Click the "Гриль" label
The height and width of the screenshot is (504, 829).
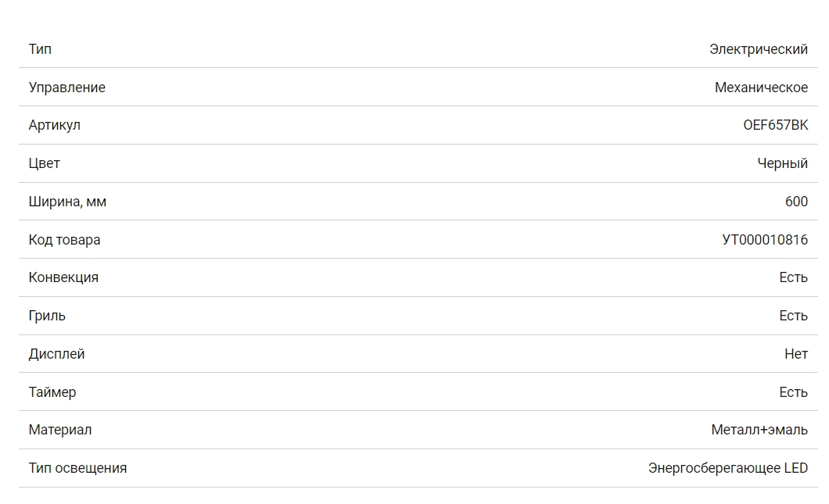click(x=47, y=316)
